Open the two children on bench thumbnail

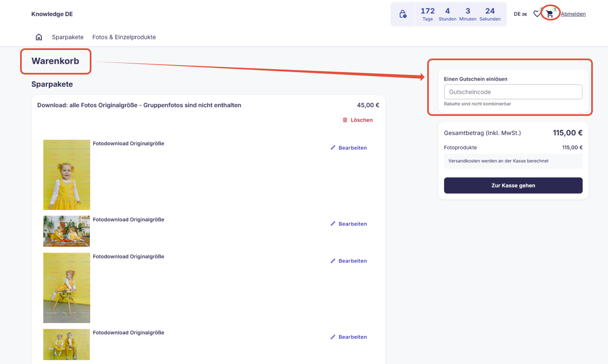tap(67, 344)
